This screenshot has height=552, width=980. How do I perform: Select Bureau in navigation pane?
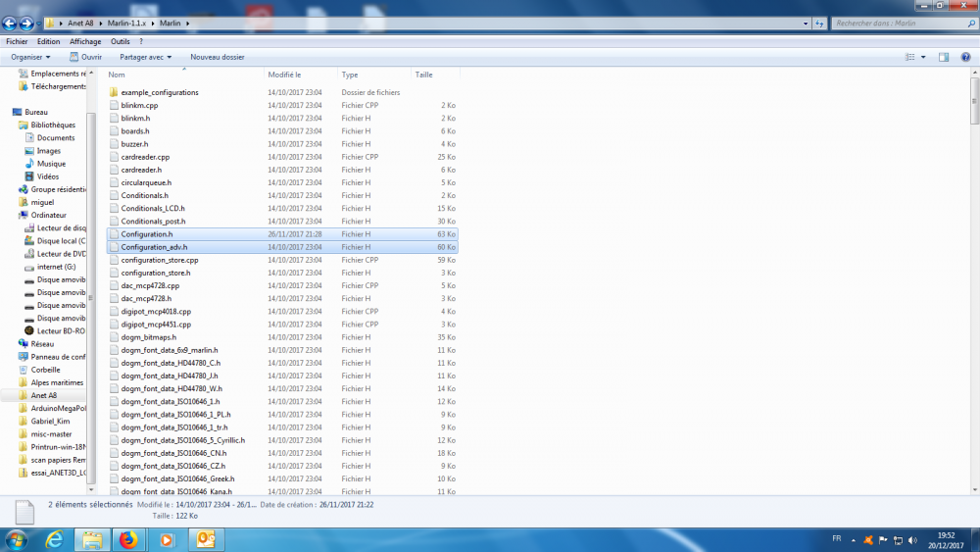pos(36,112)
